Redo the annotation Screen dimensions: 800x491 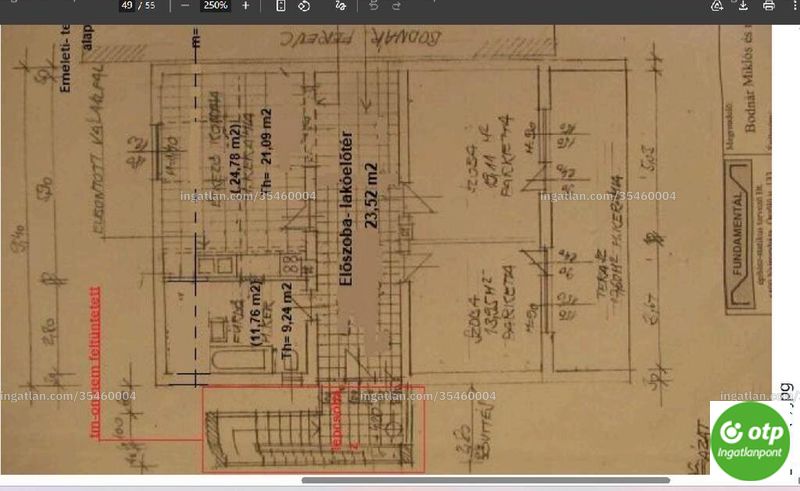pyautogui.click(x=396, y=6)
